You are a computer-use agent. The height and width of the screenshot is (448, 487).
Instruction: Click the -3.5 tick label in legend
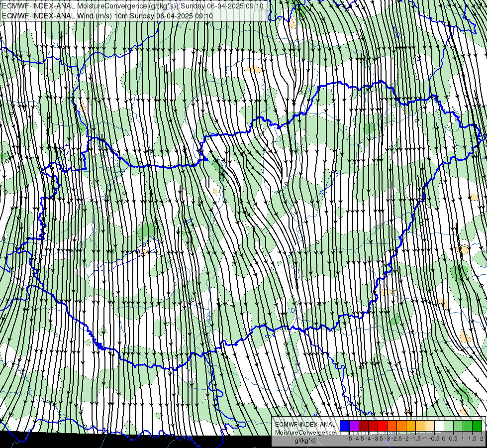tap(378, 439)
